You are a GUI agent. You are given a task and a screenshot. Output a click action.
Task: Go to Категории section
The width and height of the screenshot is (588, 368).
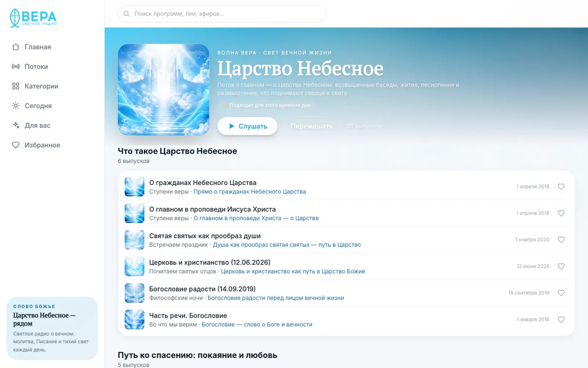(x=35, y=86)
